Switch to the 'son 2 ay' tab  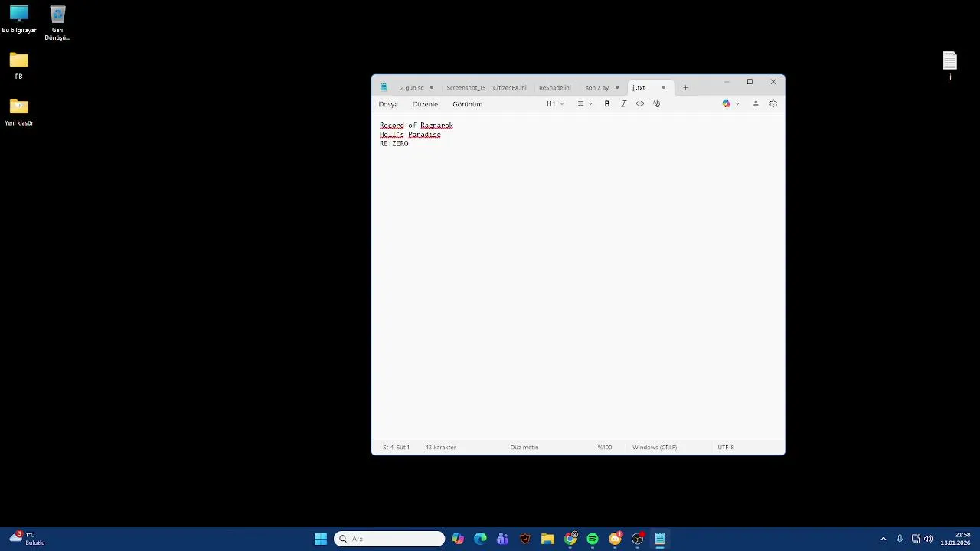point(597,88)
